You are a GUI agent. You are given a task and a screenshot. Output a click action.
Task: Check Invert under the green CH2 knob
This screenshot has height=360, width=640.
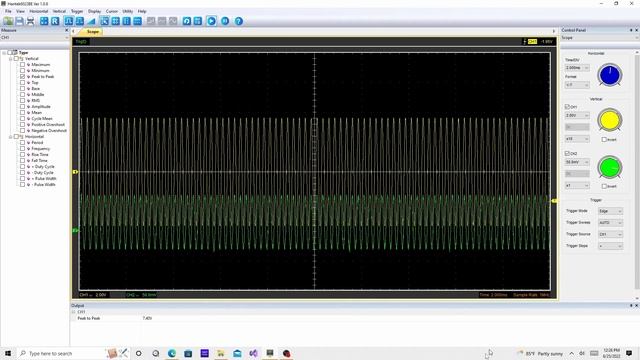(604, 187)
